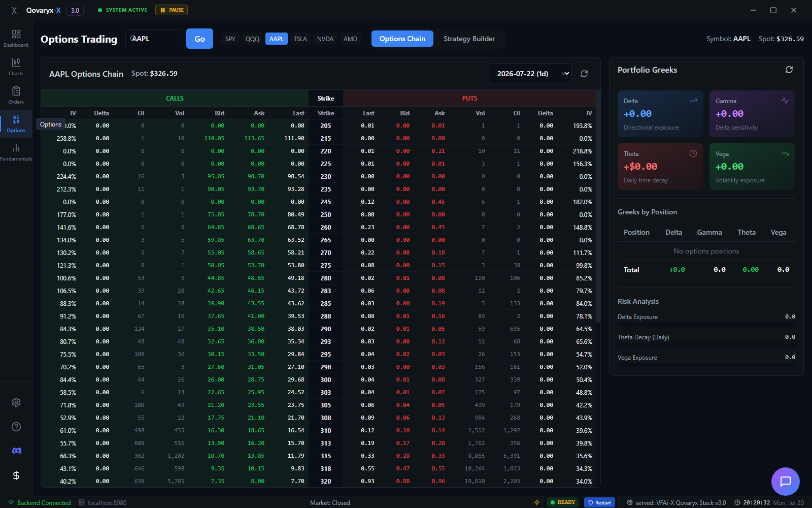Click strike 320 row
The height and width of the screenshot is (508, 812).
(x=318, y=481)
